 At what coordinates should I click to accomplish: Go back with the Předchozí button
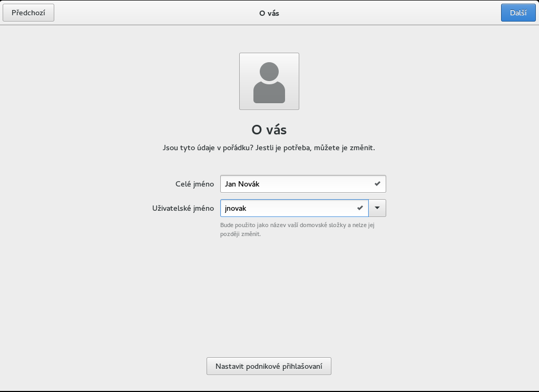[28, 13]
